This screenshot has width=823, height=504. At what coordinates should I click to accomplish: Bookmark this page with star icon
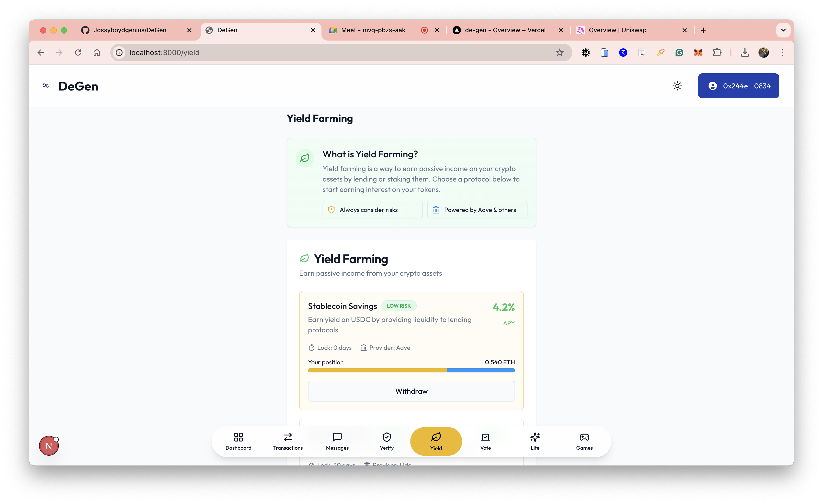tap(560, 53)
